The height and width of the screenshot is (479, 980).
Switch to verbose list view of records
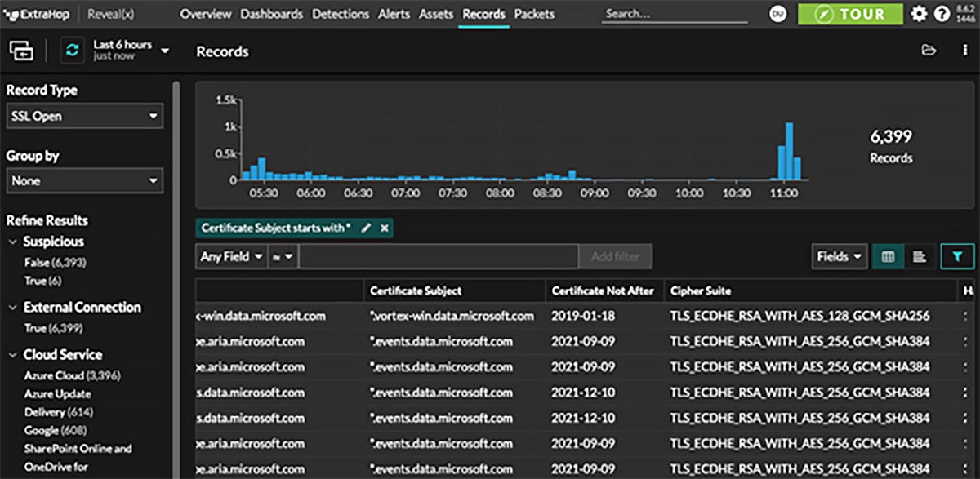[919, 256]
